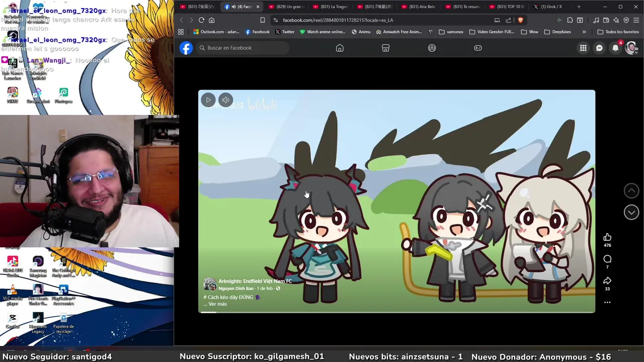Expand the caption with Ver más
Image resolution: width=644 pixels, height=362 pixels.
(217, 304)
